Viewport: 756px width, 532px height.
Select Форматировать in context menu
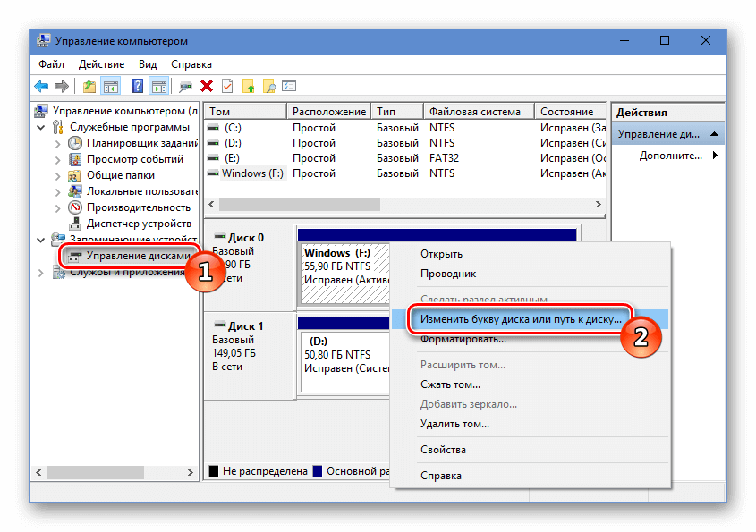(463, 340)
